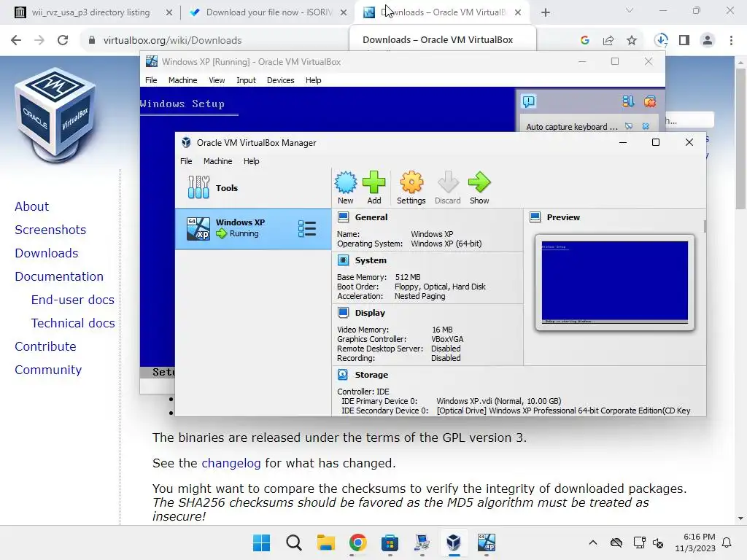Viewport: 747px width, 560px height.
Task: Open Chrome three-dot menu
Action: coord(731,41)
